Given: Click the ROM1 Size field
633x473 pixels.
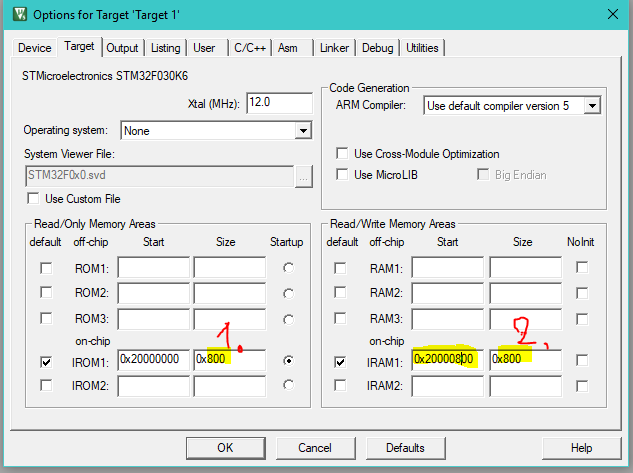Looking at the screenshot, I should 230,267.
